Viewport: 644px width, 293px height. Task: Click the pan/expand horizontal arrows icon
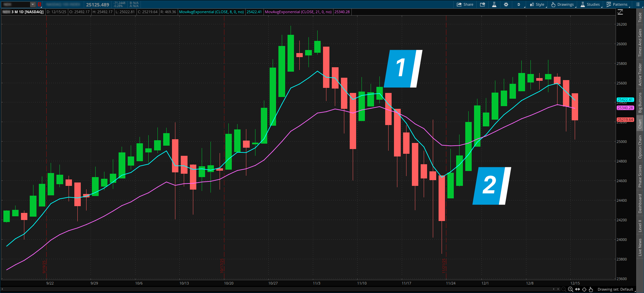[577, 289]
